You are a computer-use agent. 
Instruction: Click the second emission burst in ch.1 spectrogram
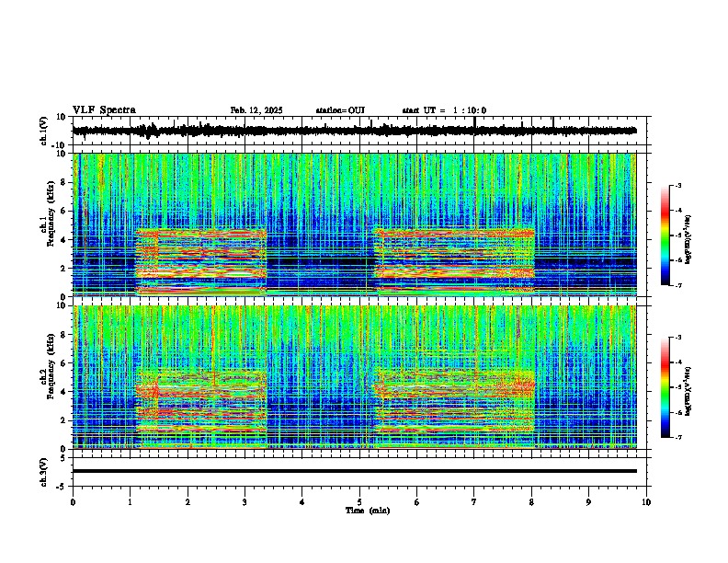pos(454,261)
